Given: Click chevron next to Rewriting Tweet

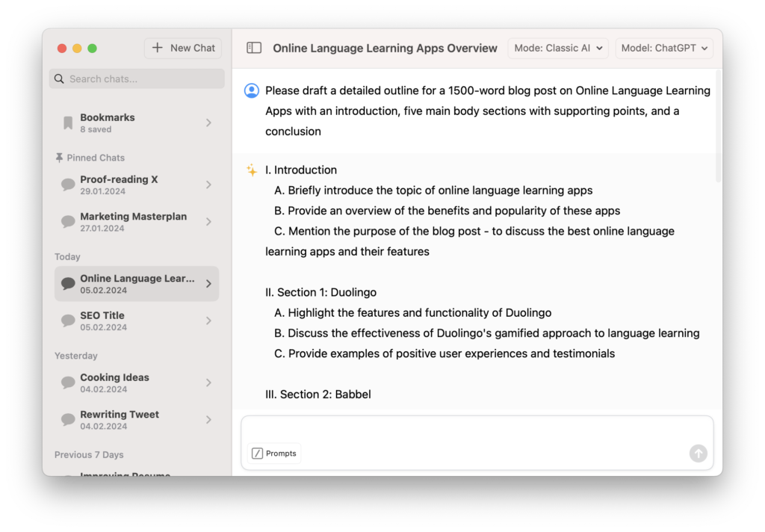Looking at the screenshot, I should (x=209, y=420).
